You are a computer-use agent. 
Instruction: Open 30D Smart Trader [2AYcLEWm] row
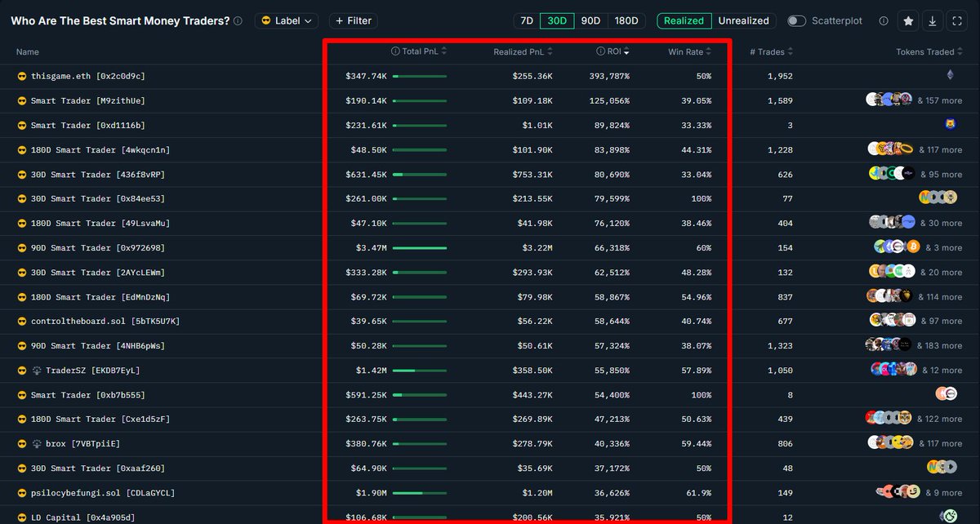click(x=490, y=272)
